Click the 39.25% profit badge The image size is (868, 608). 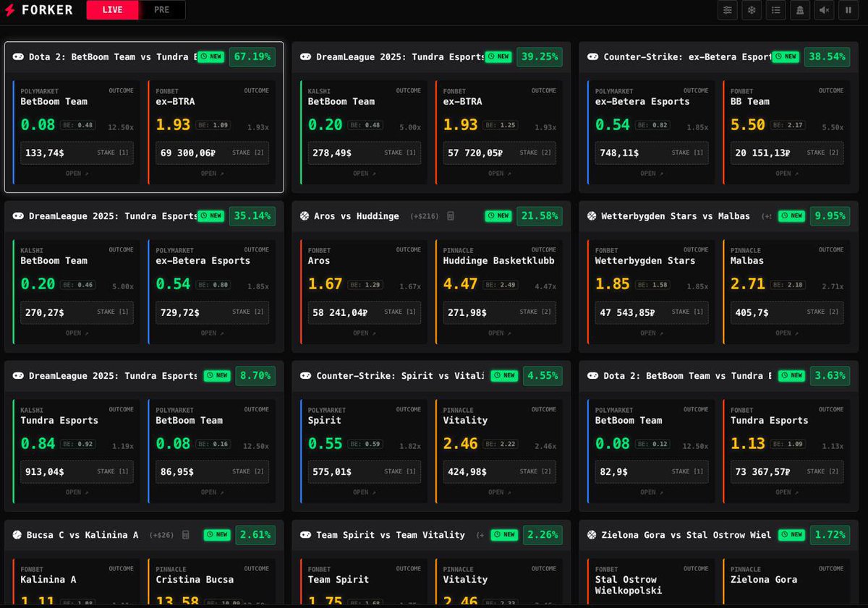point(540,56)
